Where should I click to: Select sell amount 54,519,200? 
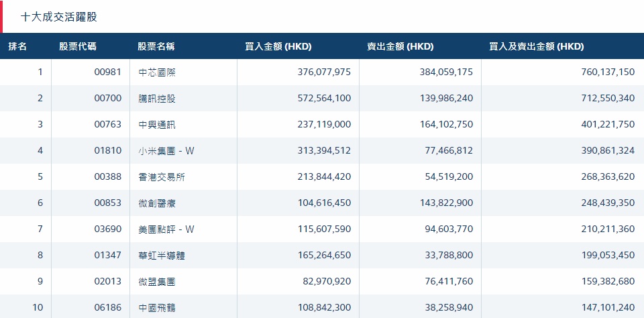pos(449,176)
